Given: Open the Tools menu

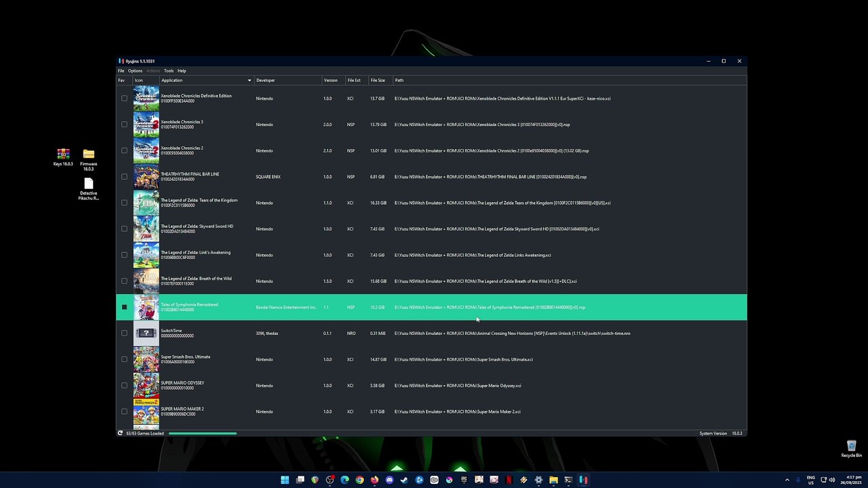Looking at the screenshot, I should (169, 70).
